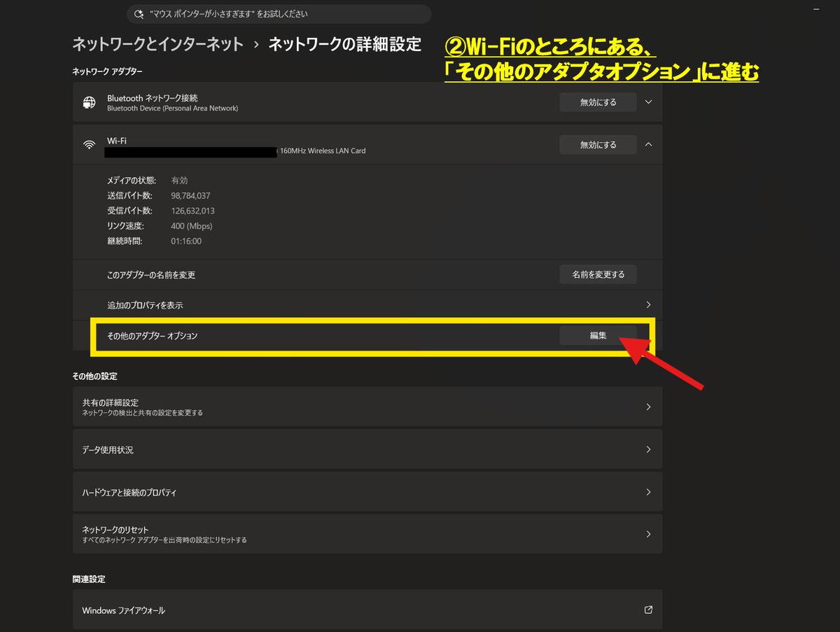The image size is (840, 632).
Task: Click 受信バイト数 value 126,632,013
Action: [192, 211]
